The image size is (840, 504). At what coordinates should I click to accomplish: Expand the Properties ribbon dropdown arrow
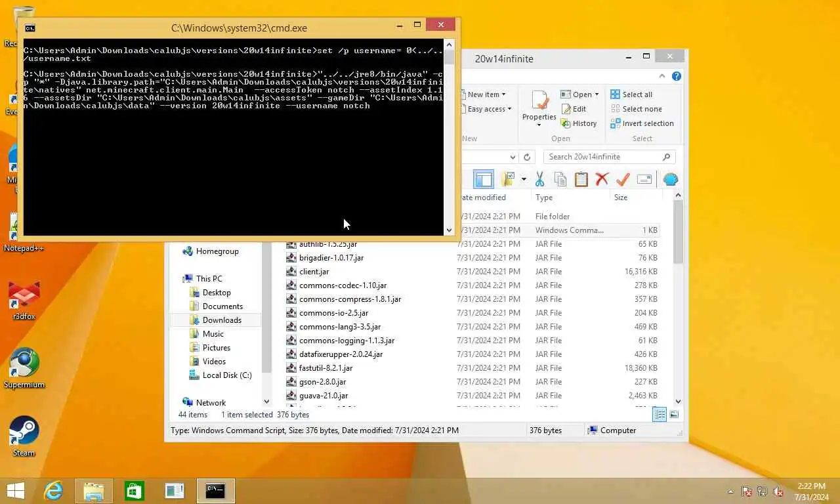pos(539,125)
